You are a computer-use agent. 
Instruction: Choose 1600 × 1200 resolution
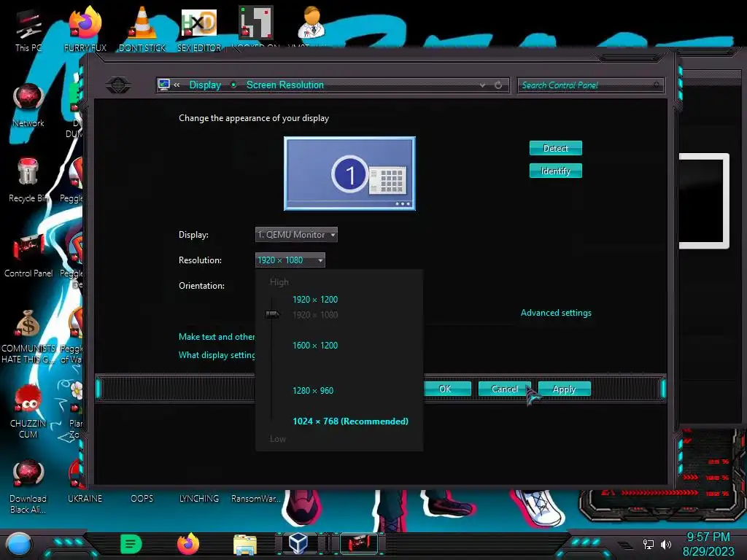click(x=315, y=345)
